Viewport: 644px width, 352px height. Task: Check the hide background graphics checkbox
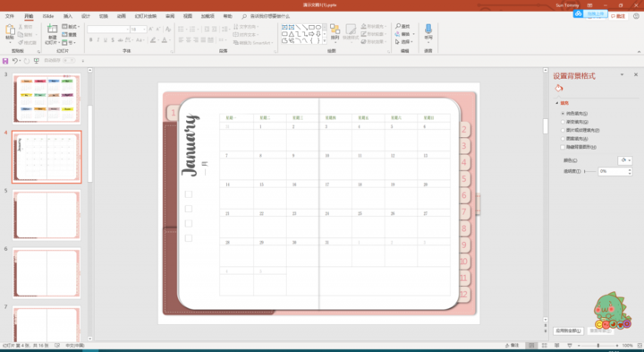point(563,147)
